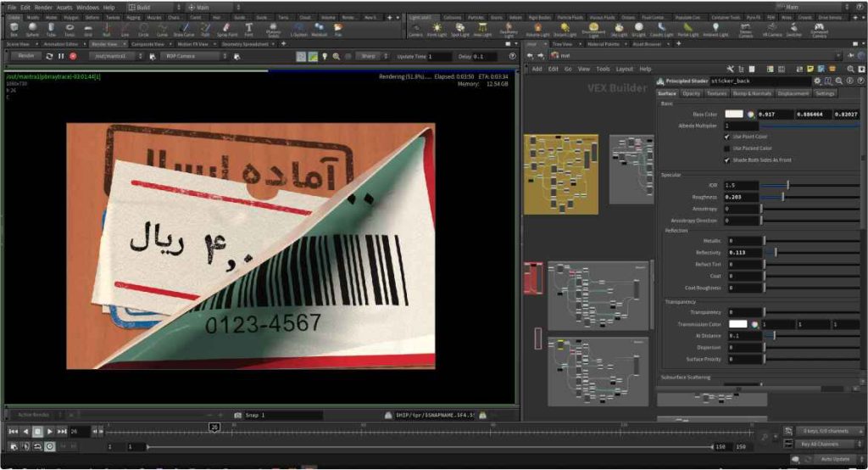
Task: Open the File menu
Action: tap(12, 7)
